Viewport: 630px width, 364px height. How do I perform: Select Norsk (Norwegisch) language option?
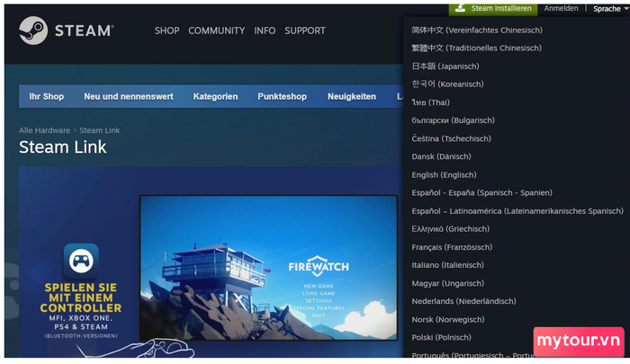point(448,319)
